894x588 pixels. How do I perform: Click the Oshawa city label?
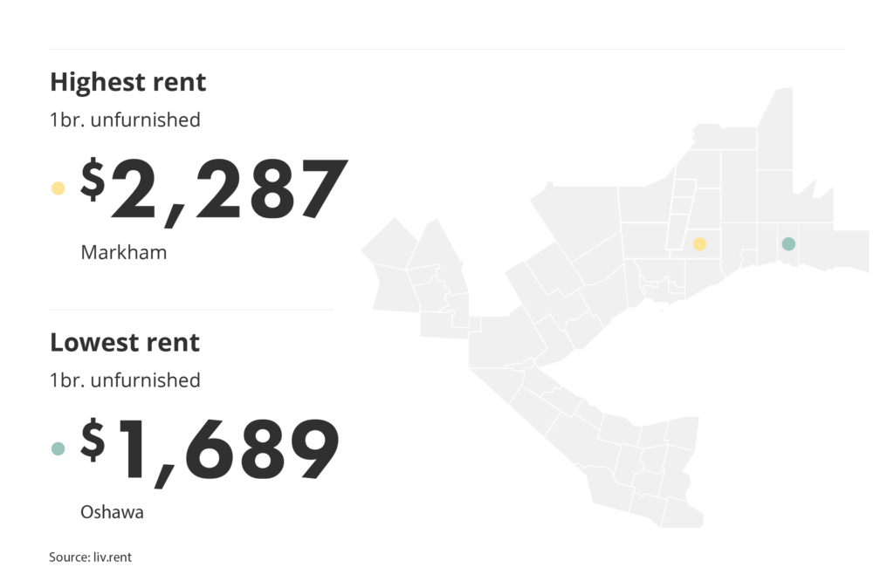point(112,511)
